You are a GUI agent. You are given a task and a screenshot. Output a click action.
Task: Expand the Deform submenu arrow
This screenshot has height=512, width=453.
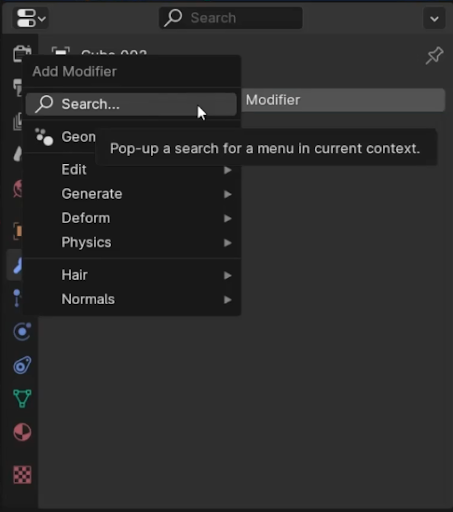(x=228, y=218)
